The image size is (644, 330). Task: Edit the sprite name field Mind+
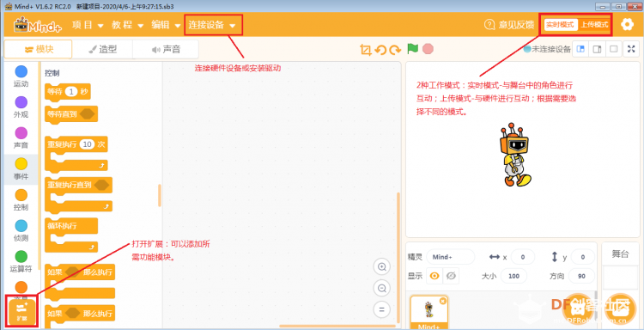[x=451, y=257]
